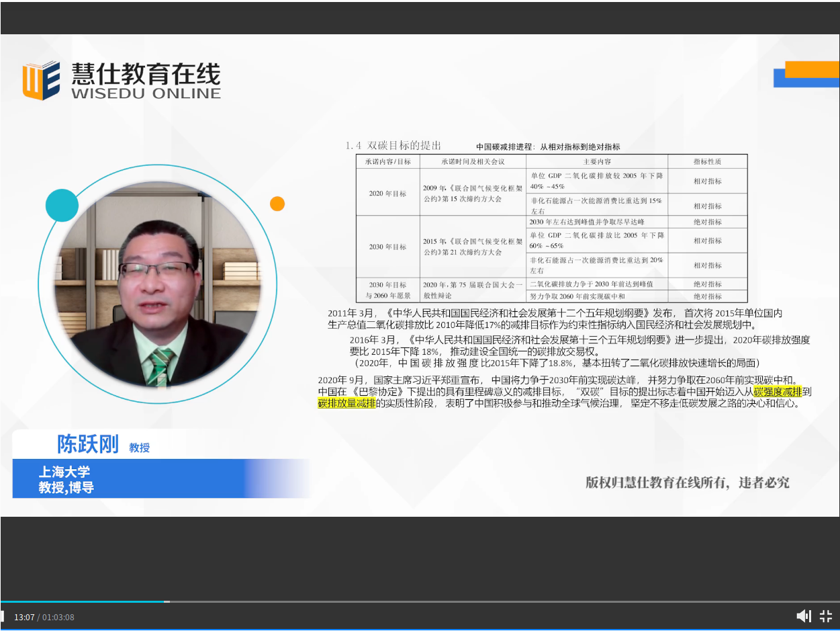This screenshot has height=631, width=840.
Task: Seek to the unplayed part of the progress bar
Action: point(470,601)
